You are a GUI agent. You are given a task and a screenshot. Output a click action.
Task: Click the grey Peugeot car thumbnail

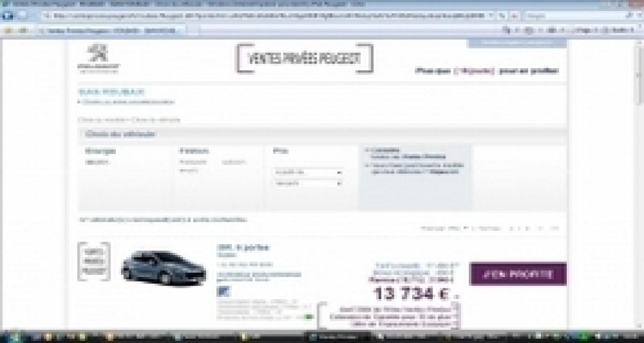tap(156, 267)
